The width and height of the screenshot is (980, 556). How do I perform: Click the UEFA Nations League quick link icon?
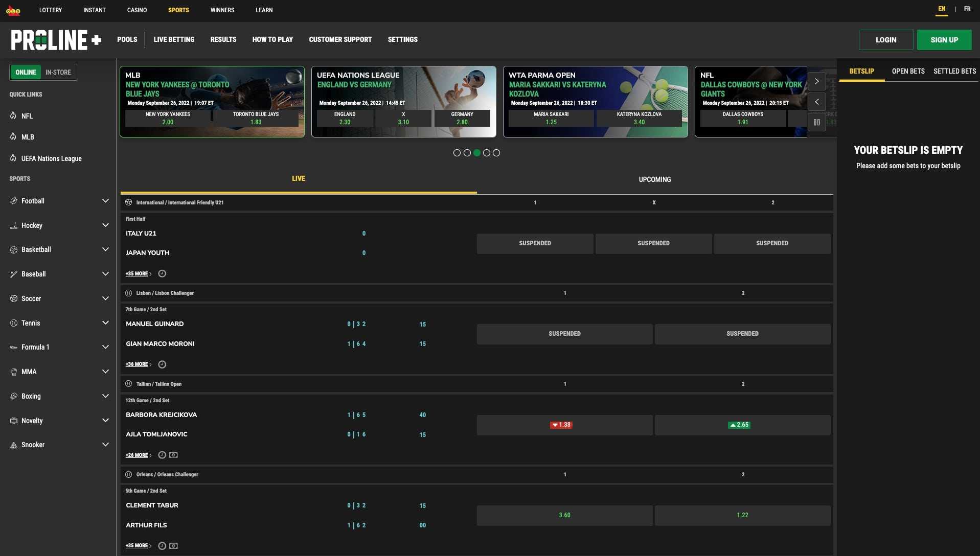[x=13, y=158]
